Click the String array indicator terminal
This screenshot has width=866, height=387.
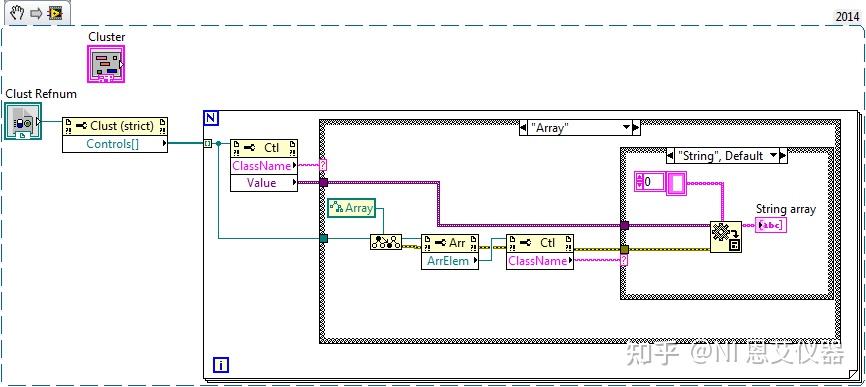(770, 225)
